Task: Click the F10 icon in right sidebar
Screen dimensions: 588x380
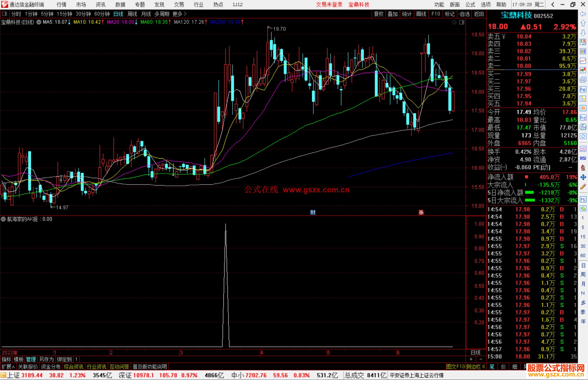Action: point(583,89)
